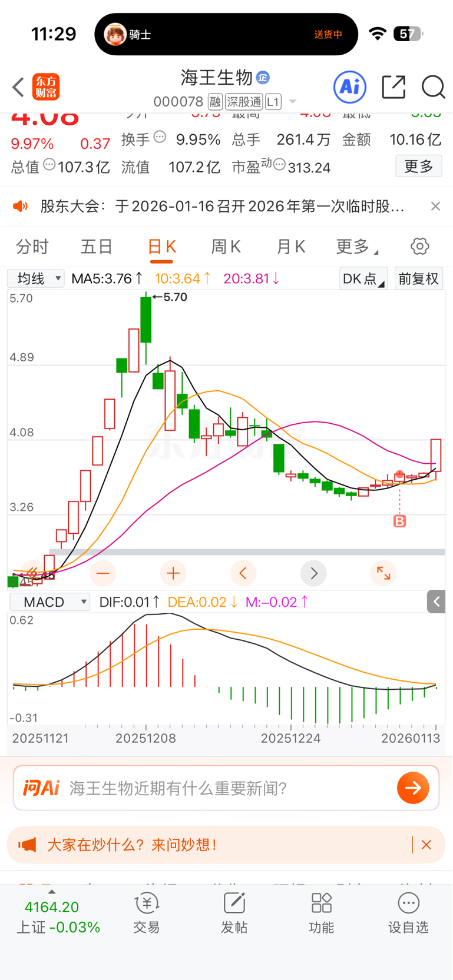The height and width of the screenshot is (980, 453).
Task: Shift chart left with arrow button
Action: pos(243,573)
